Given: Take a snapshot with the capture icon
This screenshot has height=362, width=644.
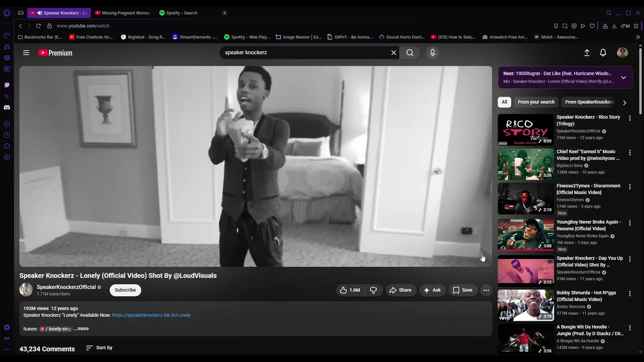Looking at the screenshot, I should [565, 26].
